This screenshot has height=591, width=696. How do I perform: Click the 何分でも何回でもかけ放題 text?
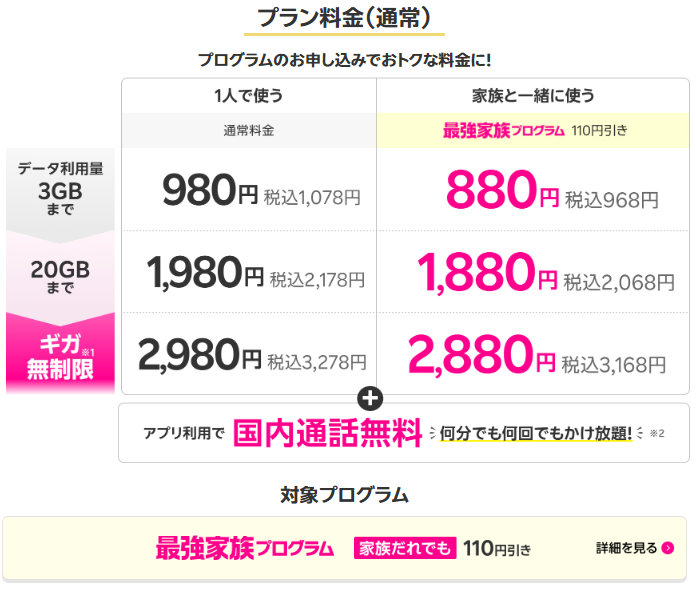pyautogui.click(x=536, y=433)
